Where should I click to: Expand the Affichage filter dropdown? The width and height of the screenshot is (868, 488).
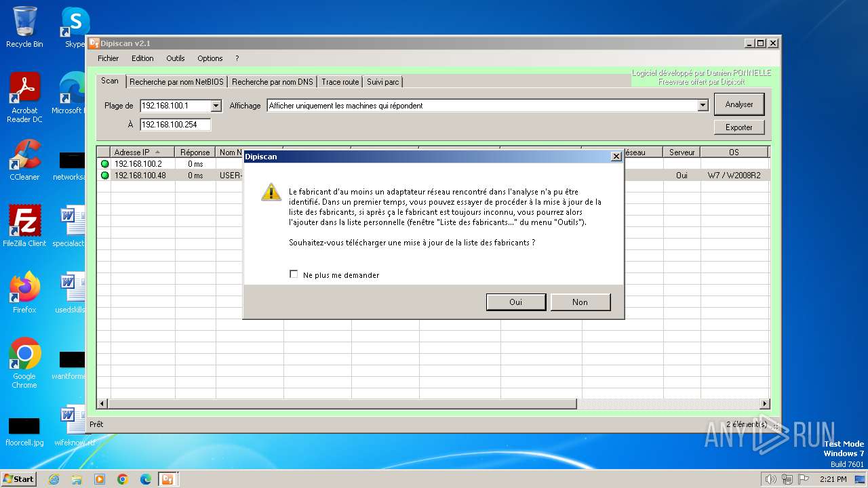tap(703, 106)
